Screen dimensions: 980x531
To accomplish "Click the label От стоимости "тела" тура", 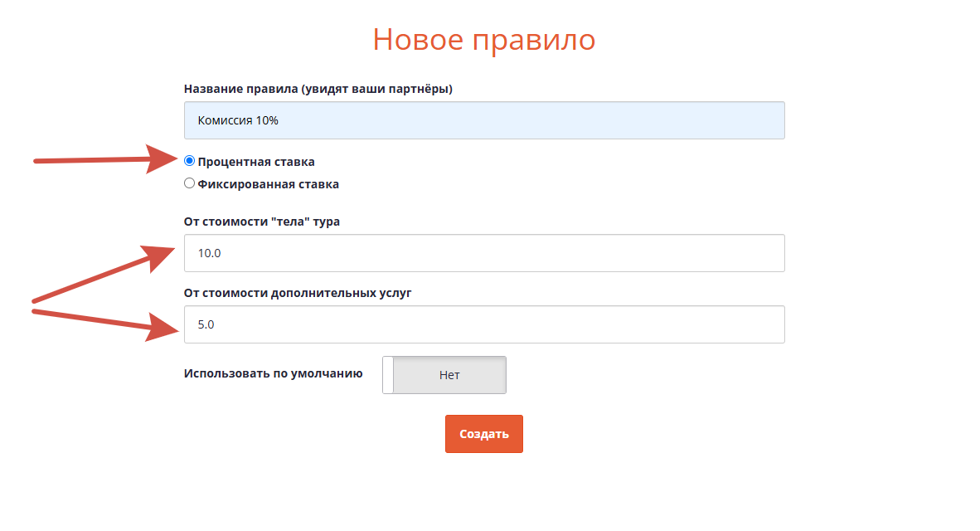I will (262, 222).
